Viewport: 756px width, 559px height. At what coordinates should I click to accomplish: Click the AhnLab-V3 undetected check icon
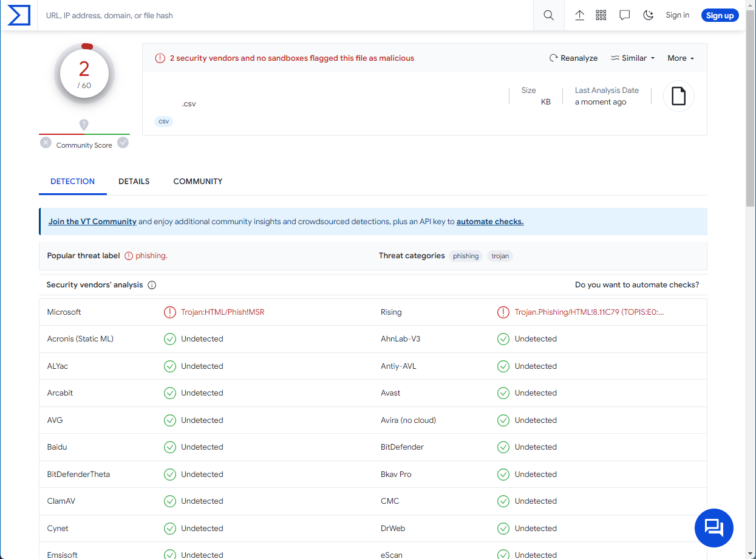pyautogui.click(x=503, y=339)
